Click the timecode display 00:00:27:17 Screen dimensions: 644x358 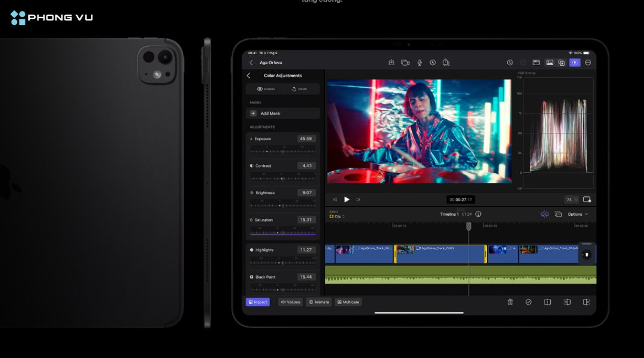pos(460,199)
